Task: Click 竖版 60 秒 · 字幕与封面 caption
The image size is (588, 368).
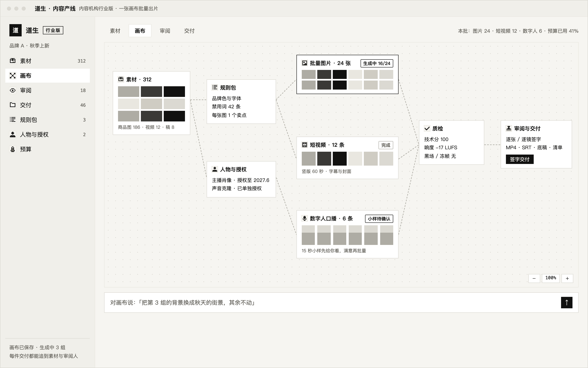Action: pos(326,171)
